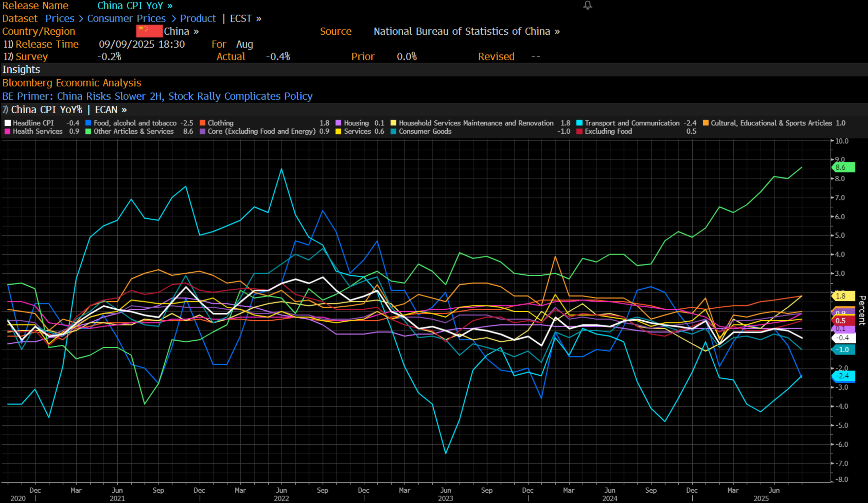Image resolution: width=868 pixels, height=503 pixels.
Task: Click the China flag icon
Action: [x=149, y=31]
